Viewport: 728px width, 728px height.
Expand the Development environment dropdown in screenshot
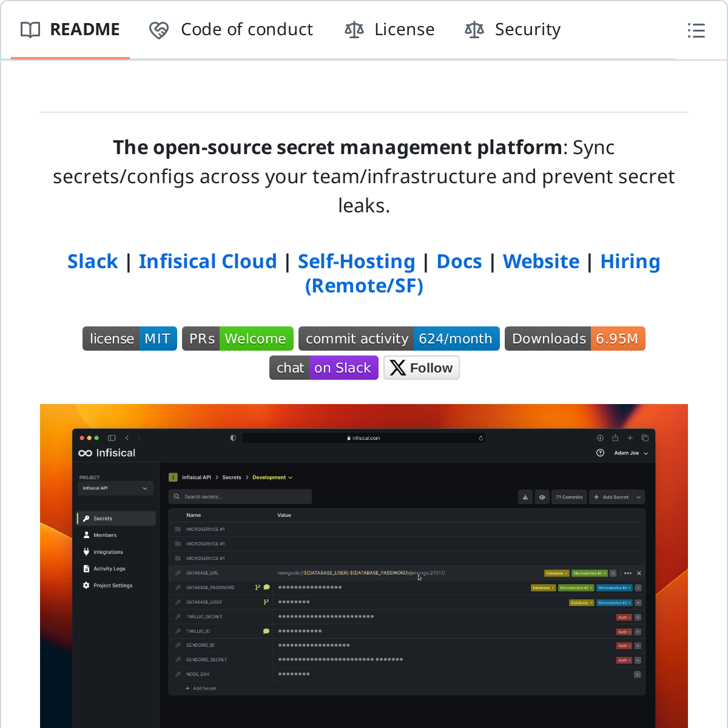272,477
